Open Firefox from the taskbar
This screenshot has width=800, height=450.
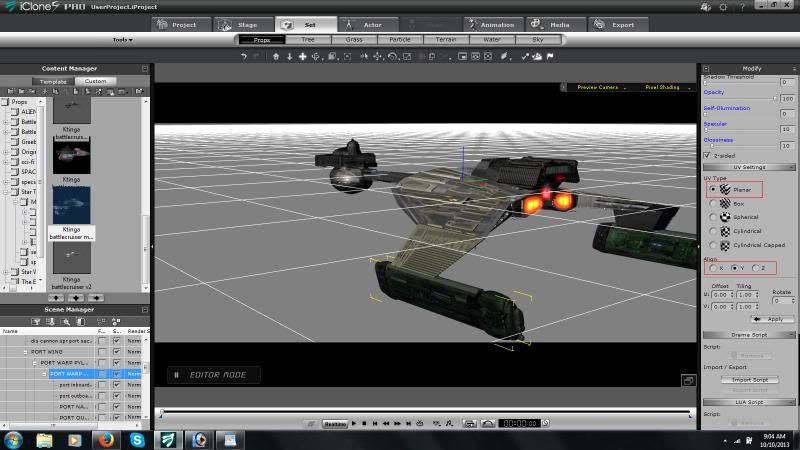tap(106, 440)
